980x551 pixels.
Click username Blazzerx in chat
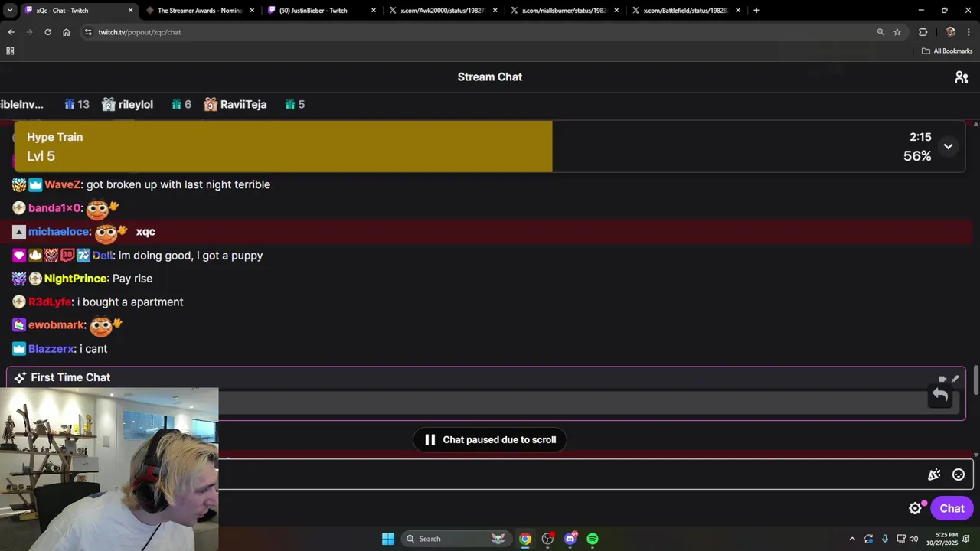(x=51, y=349)
